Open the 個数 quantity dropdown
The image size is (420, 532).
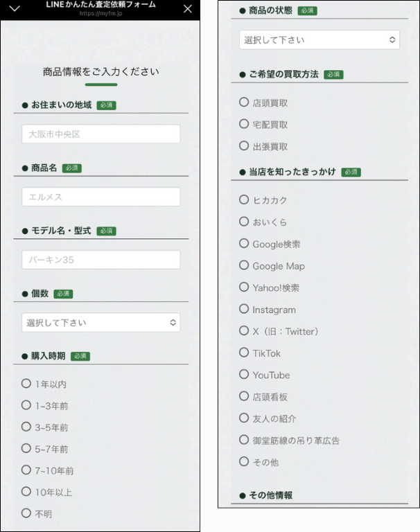click(101, 322)
